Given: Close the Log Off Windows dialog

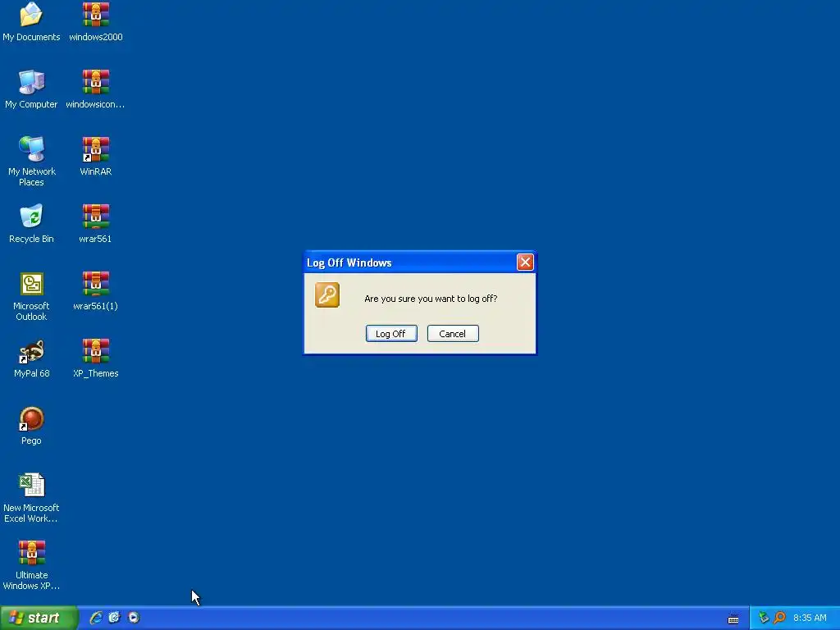Looking at the screenshot, I should 525,262.
